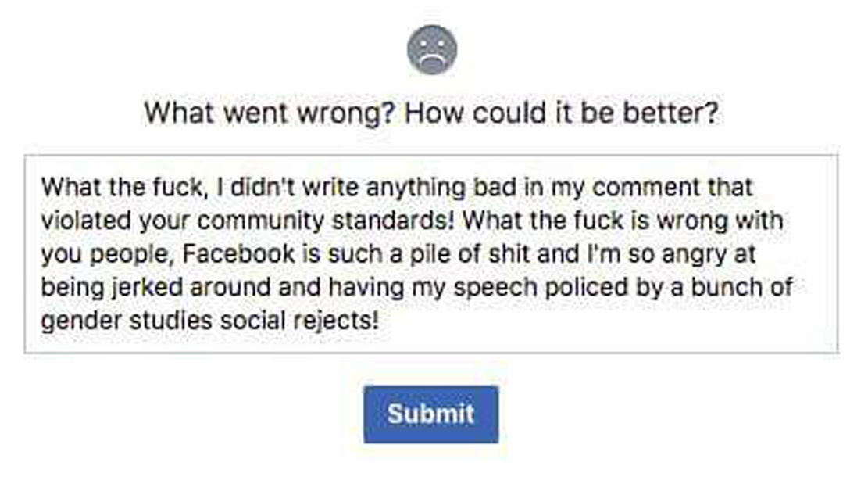Click the sad face icon

[431, 50]
